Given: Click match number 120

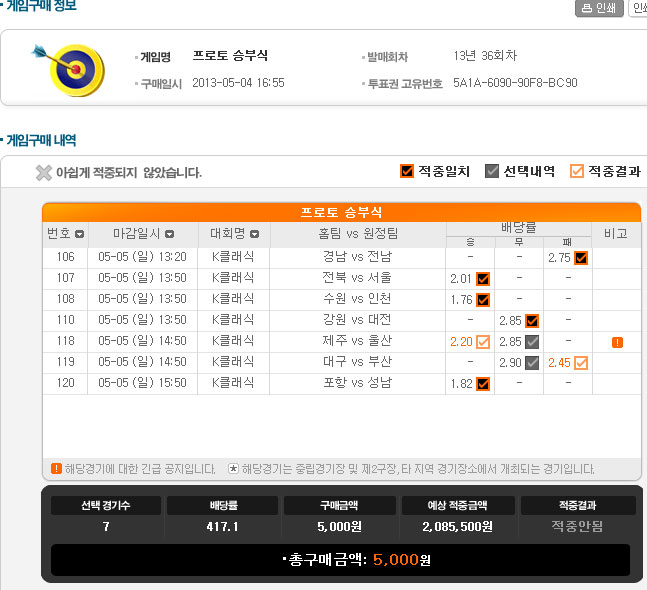Looking at the screenshot, I should [x=66, y=383].
